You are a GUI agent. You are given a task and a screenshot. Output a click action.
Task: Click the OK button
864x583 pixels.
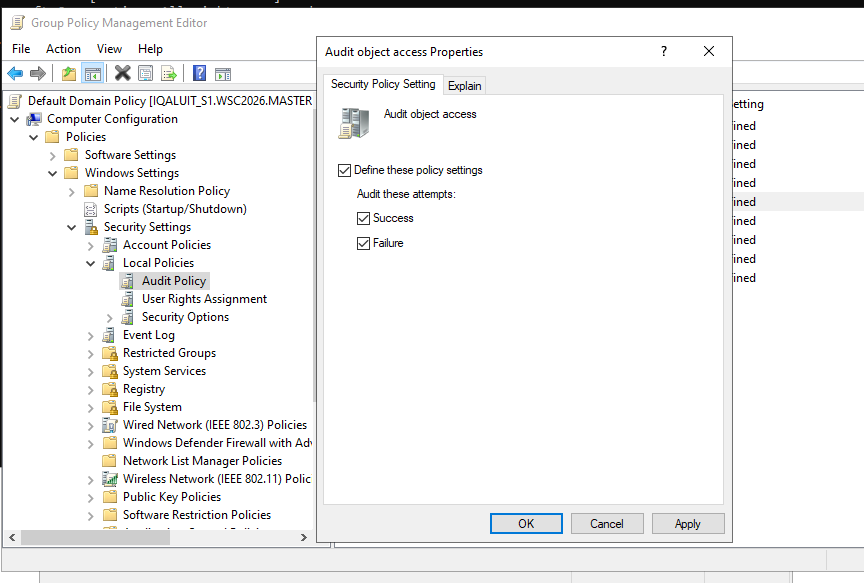(x=526, y=523)
